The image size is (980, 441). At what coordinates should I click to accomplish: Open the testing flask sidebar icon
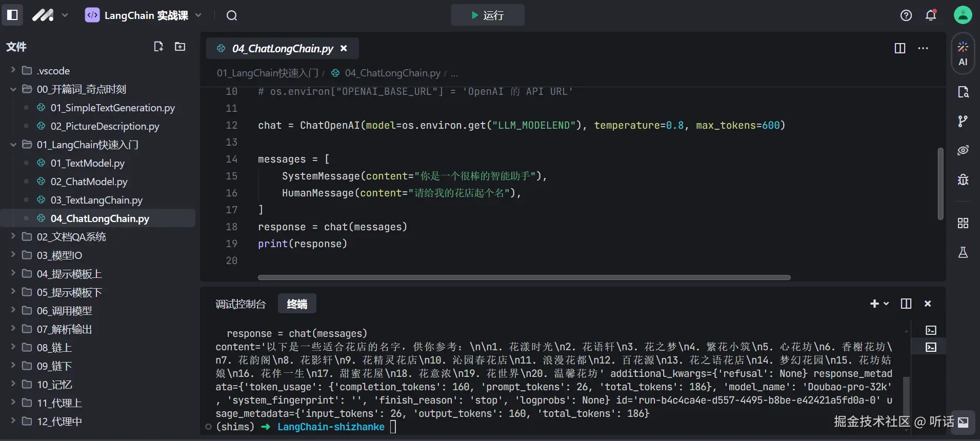tap(963, 252)
